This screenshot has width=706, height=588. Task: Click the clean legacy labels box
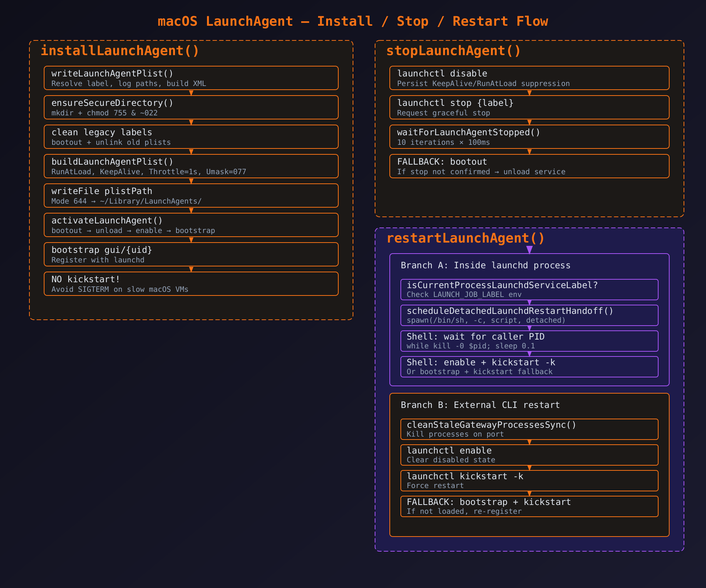pyautogui.click(x=191, y=137)
